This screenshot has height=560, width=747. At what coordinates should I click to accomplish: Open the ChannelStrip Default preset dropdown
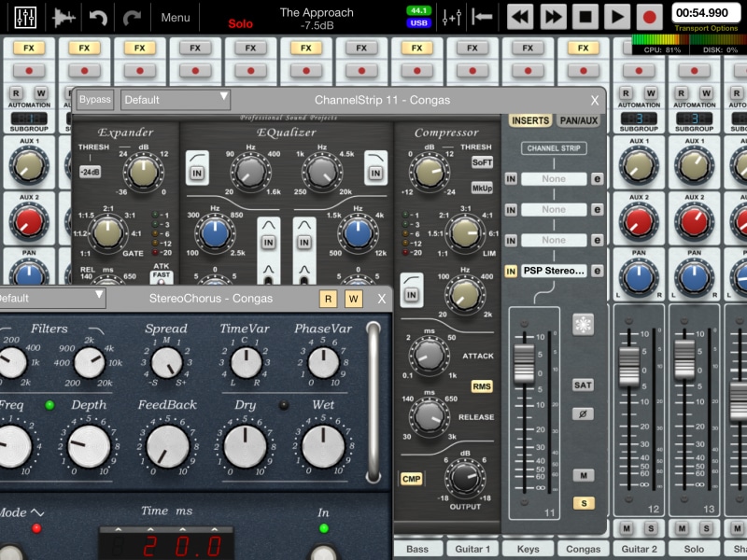176,100
